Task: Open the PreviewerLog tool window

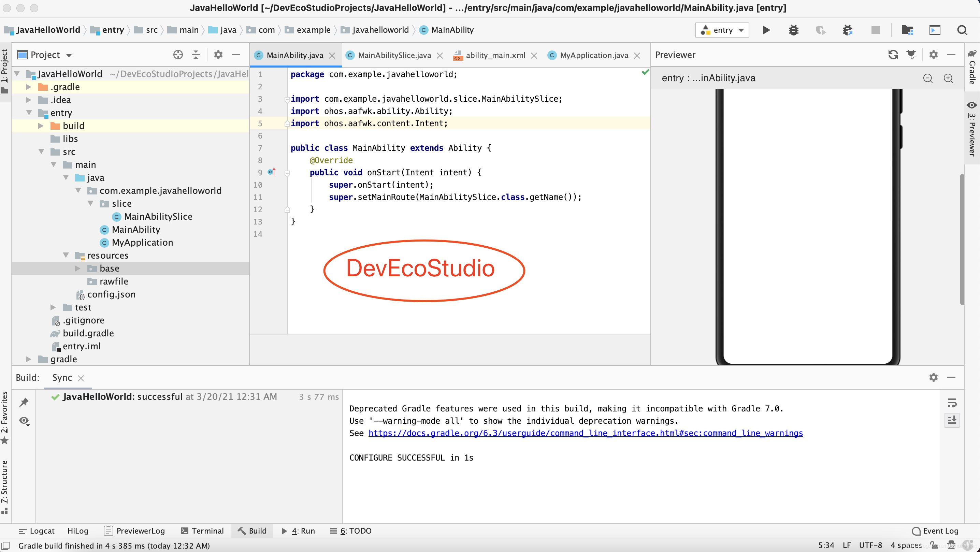Action: pos(134,531)
